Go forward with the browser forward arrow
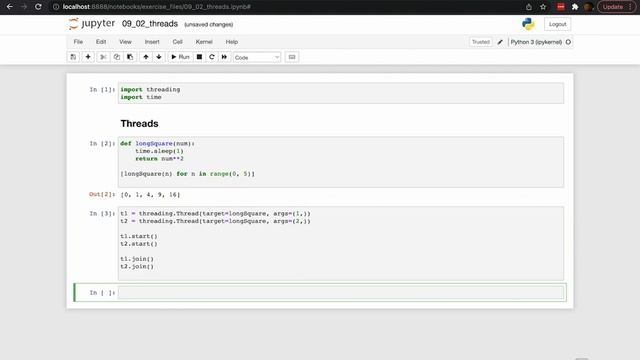The image size is (640, 360). pyautogui.click(x=24, y=7)
